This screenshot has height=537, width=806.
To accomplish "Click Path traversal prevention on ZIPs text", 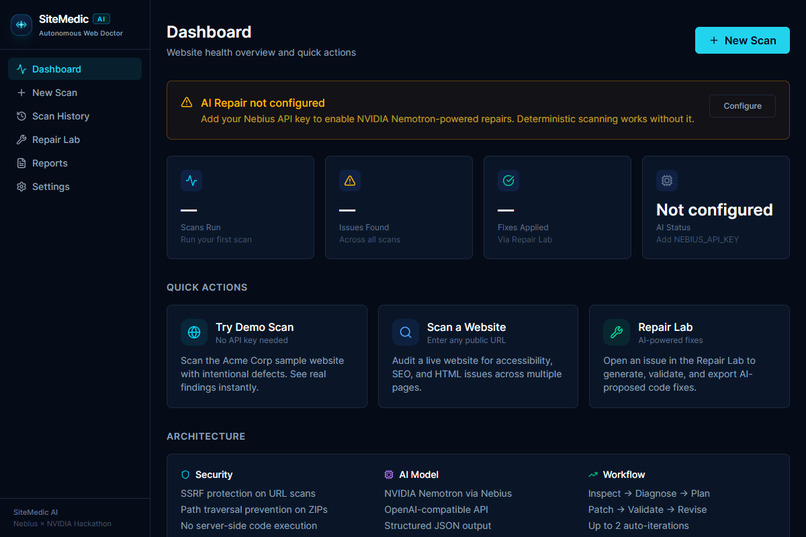I will 254,510.
